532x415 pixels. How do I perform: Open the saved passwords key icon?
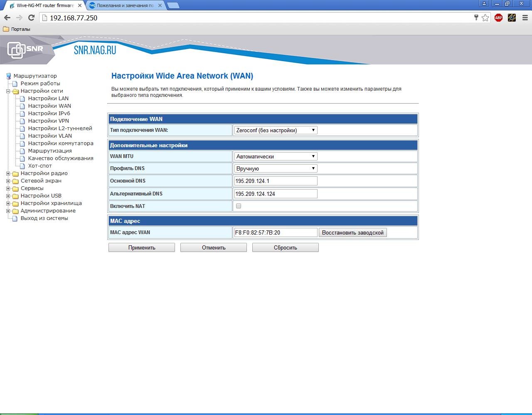click(476, 17)
